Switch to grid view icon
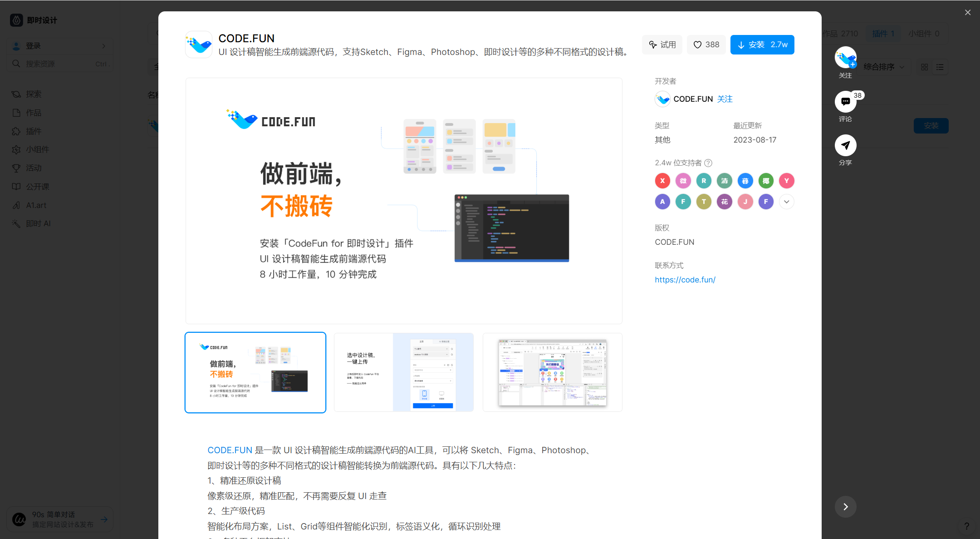 pos(925,67)
